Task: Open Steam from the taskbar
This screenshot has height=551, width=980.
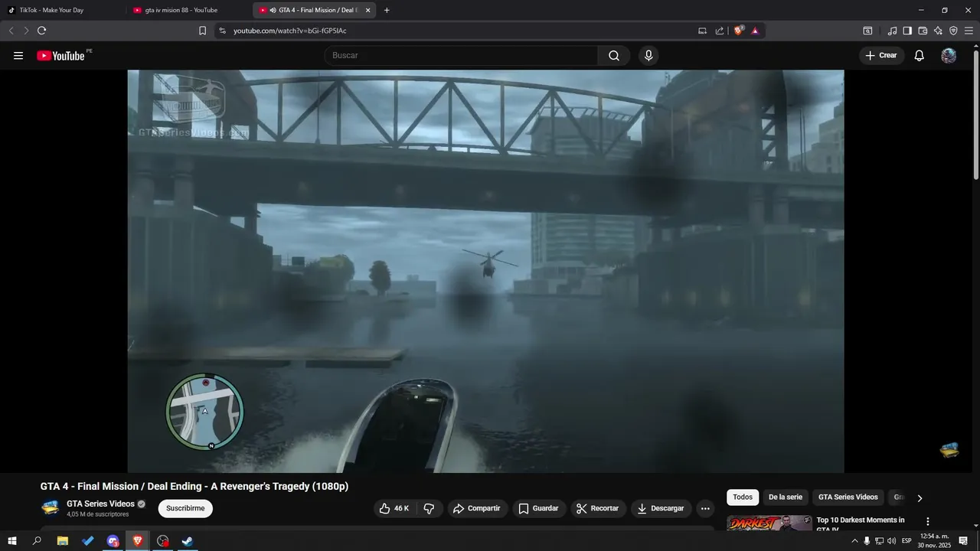Action: (188, 541)
